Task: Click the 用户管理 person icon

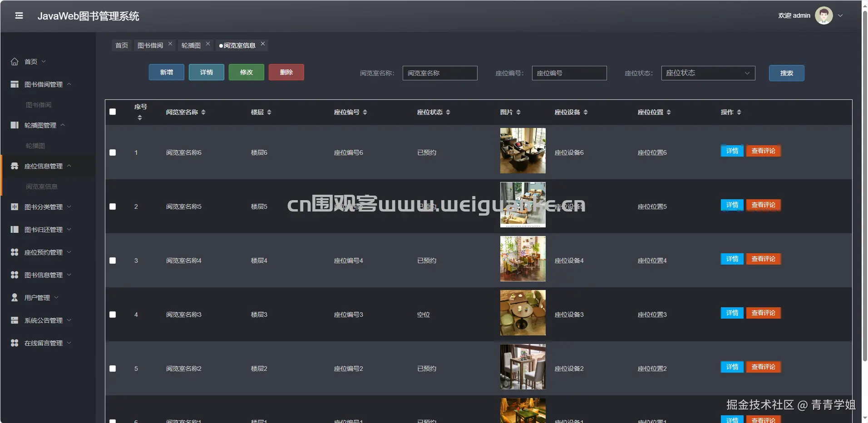Action: tap(15, 298)
